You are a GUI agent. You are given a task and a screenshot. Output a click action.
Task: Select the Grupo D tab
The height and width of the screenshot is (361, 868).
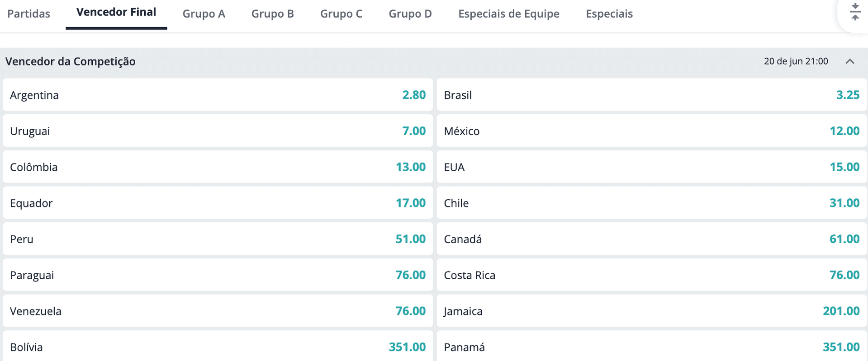pos(410,14)
